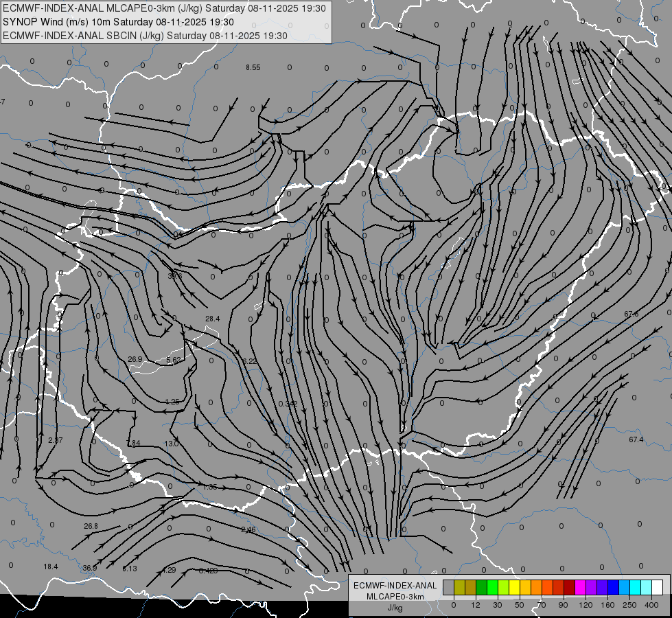Click the '26.9' value on the map
Viewport: 672px width, 618px height.
tap(135, 359)
